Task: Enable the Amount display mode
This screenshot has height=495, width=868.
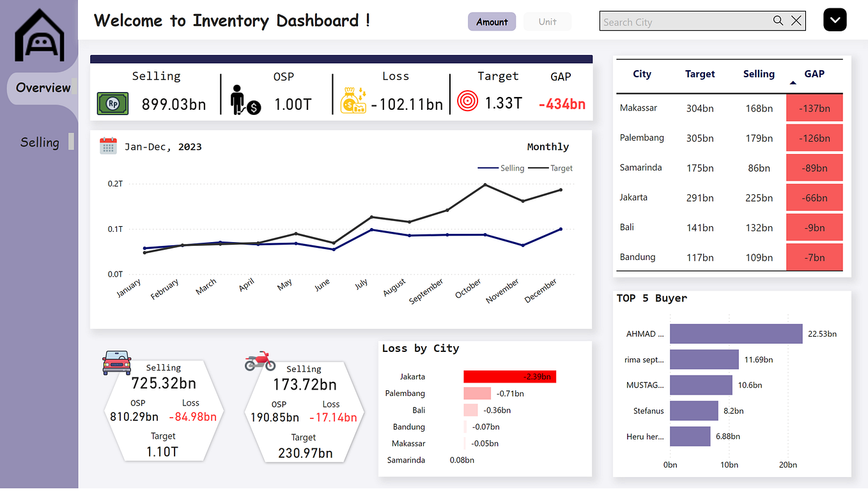Action: click(492, 21)
